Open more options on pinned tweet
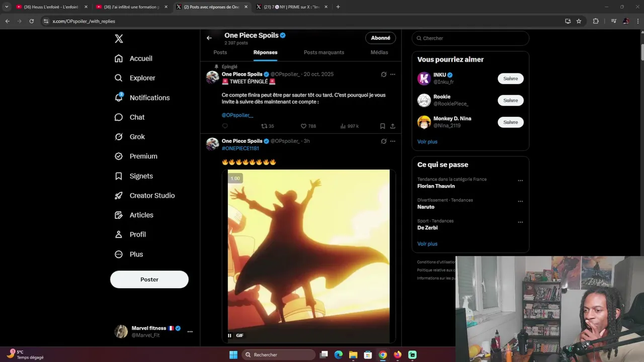This screenshot has height=362, width=644. tap(392, 74)
